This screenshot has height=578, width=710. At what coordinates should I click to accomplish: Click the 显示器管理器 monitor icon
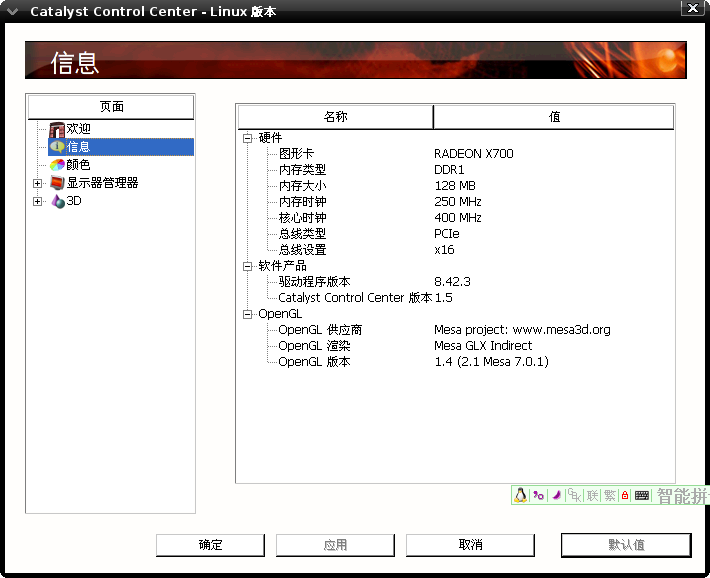click(x=57, y=183)
